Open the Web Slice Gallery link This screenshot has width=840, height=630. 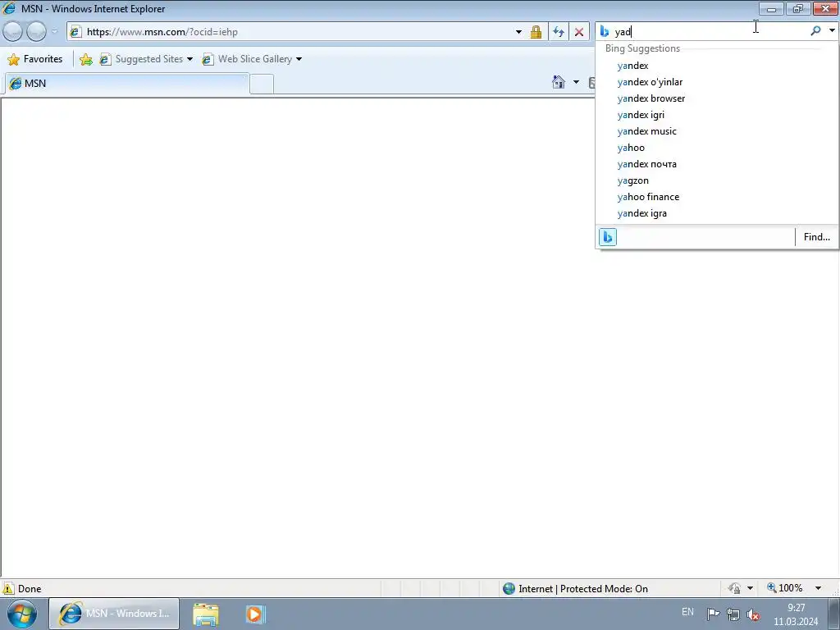tap(248, 59)
